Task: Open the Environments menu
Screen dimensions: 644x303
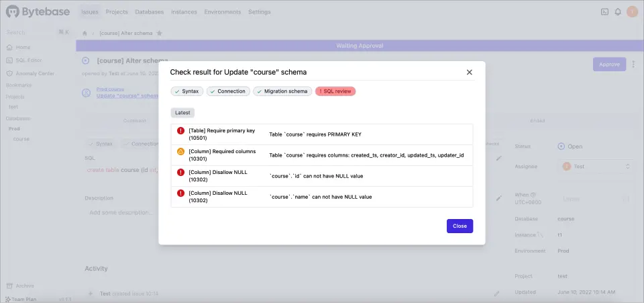Action: point(223,12)
